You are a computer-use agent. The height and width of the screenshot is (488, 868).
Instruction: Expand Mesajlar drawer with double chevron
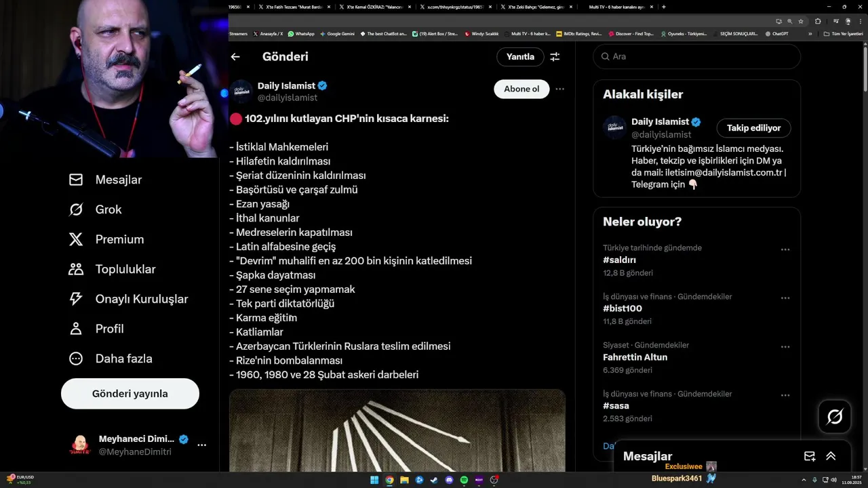pos(831,456)
